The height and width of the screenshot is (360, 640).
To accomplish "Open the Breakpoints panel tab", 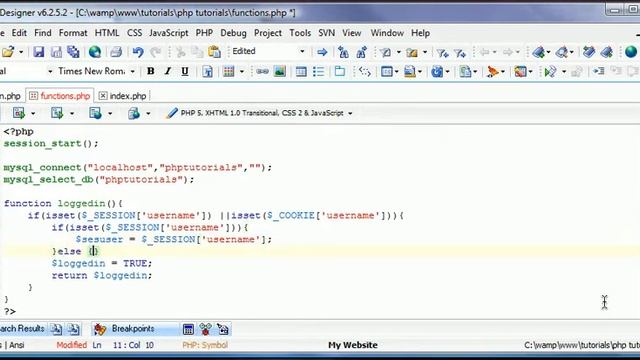I will coord(133,329).
